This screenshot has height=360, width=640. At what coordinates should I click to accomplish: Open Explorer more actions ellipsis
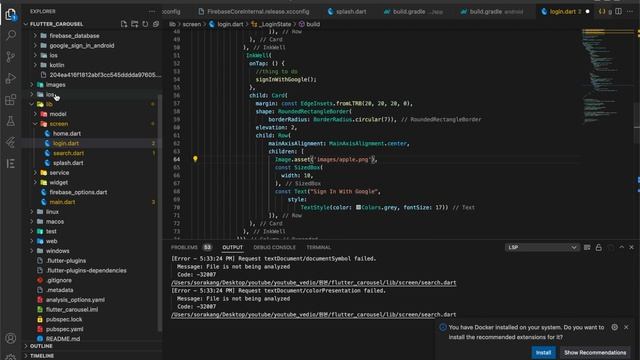152,11
